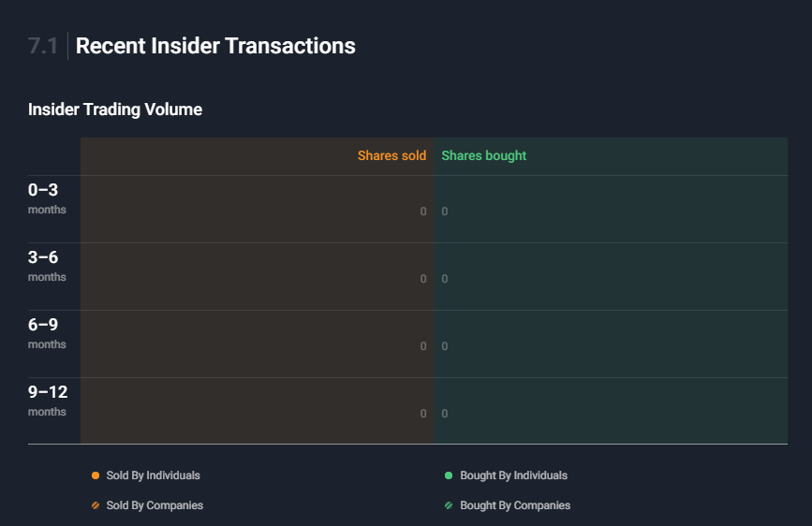Viewport: 812px width, 526px height.
Task: Click the orange Sold By Individuals dot
Action: pos(96,475)
